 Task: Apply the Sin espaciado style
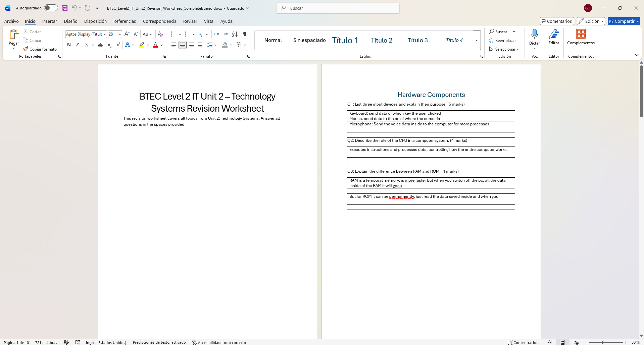(x=309, y=40)
